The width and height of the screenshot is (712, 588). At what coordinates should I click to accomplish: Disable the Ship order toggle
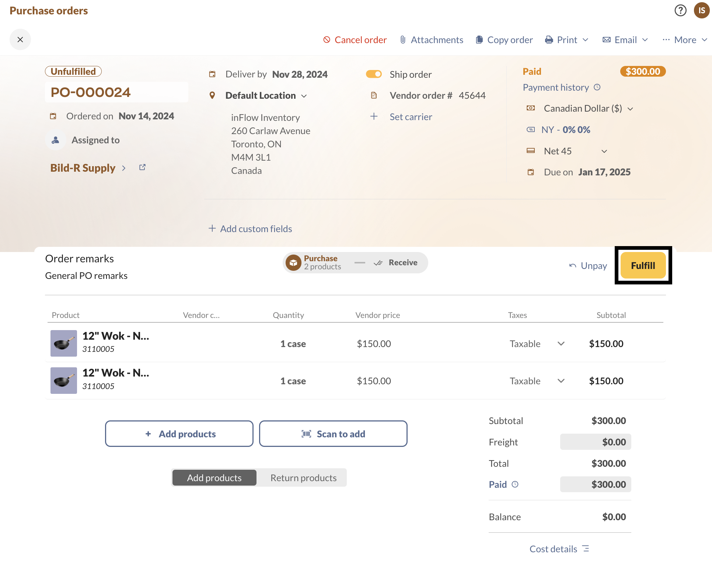point(374,74)
